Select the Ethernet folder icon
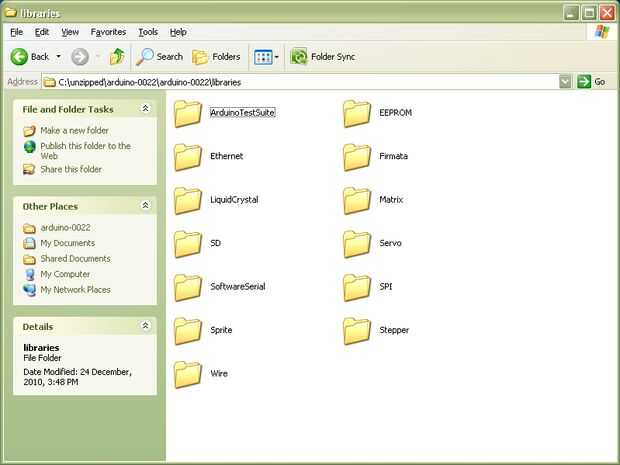 tap(188, 157)
